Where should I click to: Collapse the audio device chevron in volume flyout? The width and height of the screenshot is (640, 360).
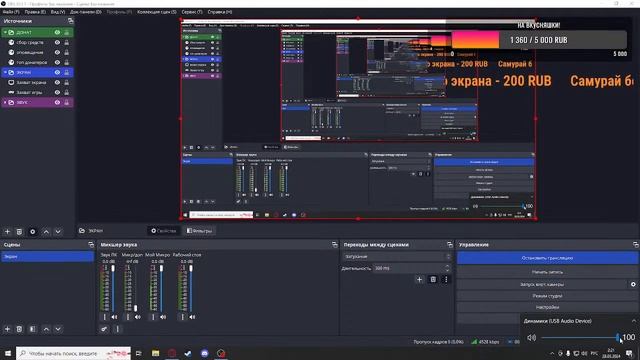point(634,321)
